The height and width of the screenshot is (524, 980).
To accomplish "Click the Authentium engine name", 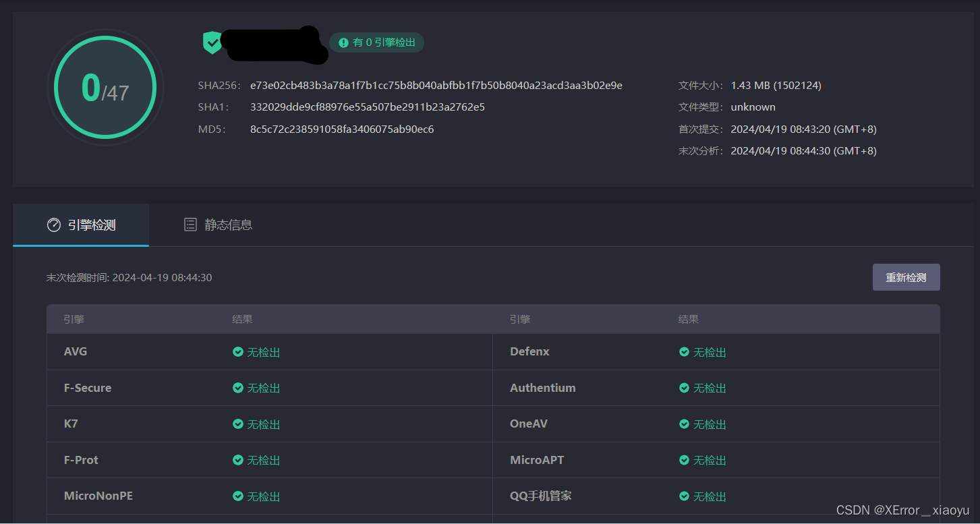I will [543, 388].
